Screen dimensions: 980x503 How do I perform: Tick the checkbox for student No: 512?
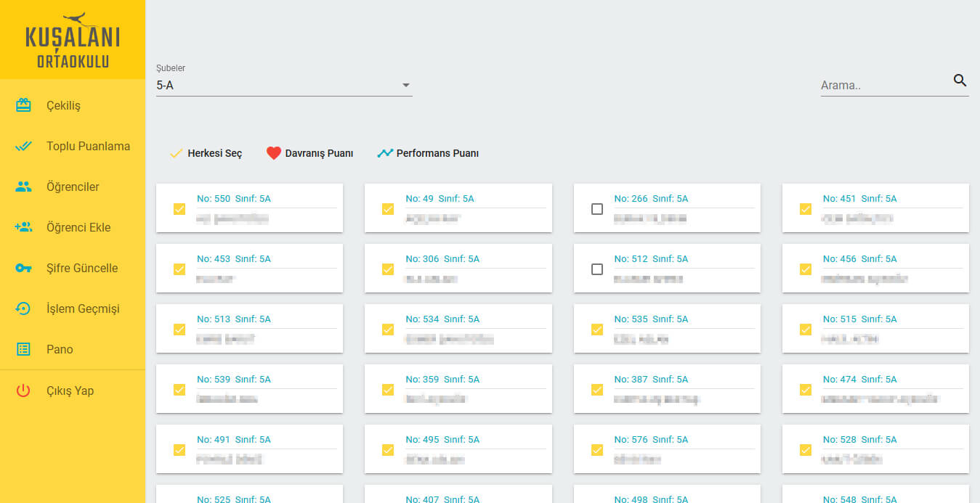coord(597,269)
